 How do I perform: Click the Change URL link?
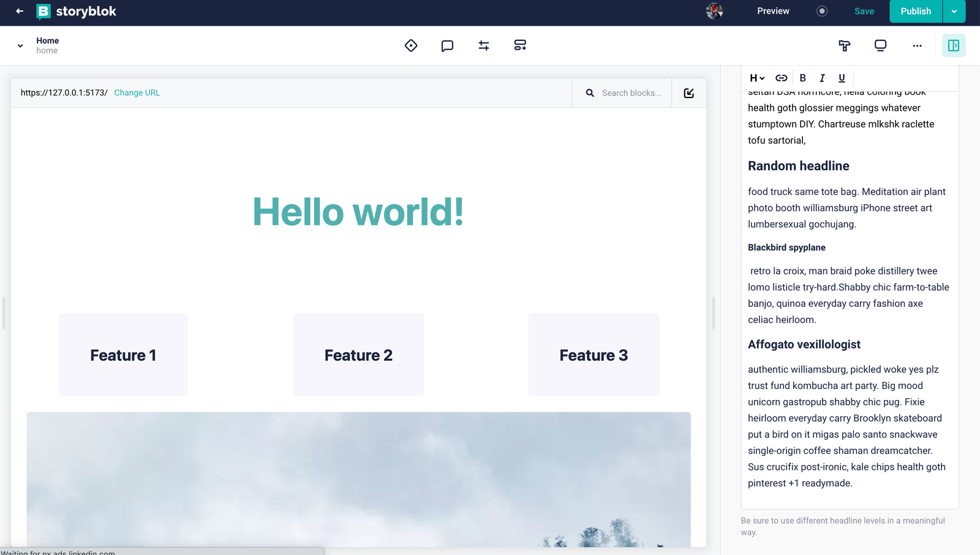point(137,92)
